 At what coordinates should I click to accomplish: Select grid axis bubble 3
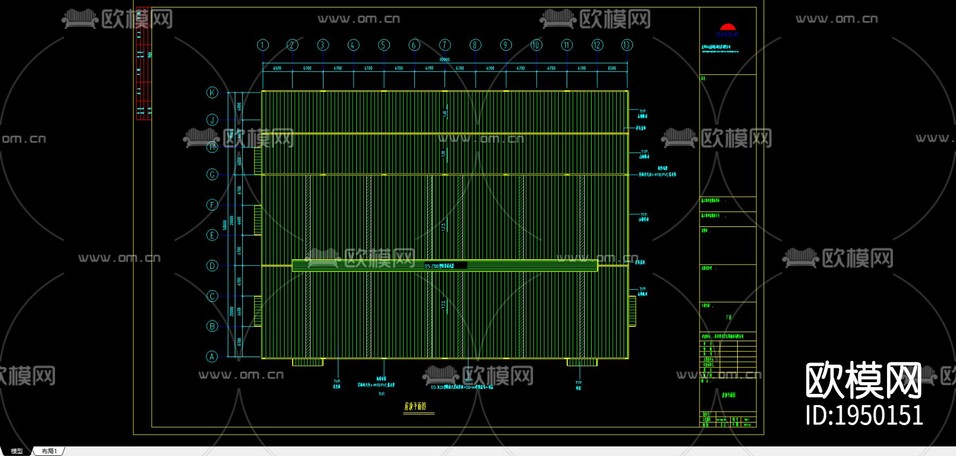click(x=323, y=45)
